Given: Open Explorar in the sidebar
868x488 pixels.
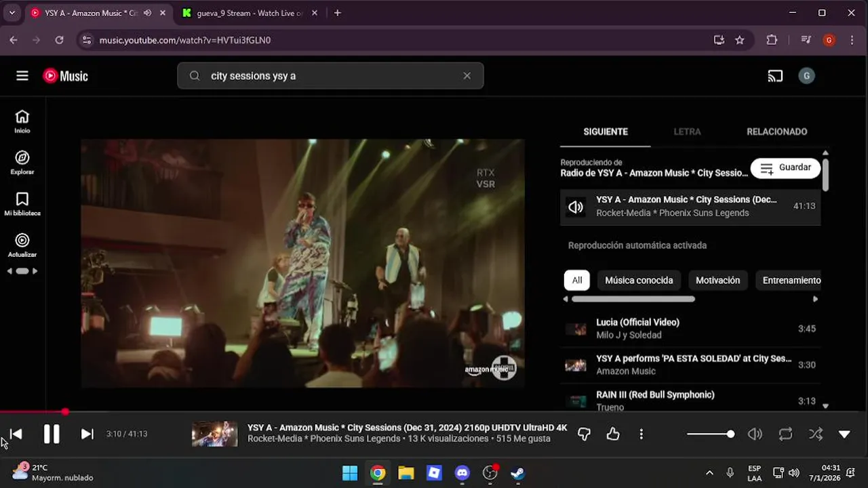Looking at the screenshot, I should pos(22,163).
